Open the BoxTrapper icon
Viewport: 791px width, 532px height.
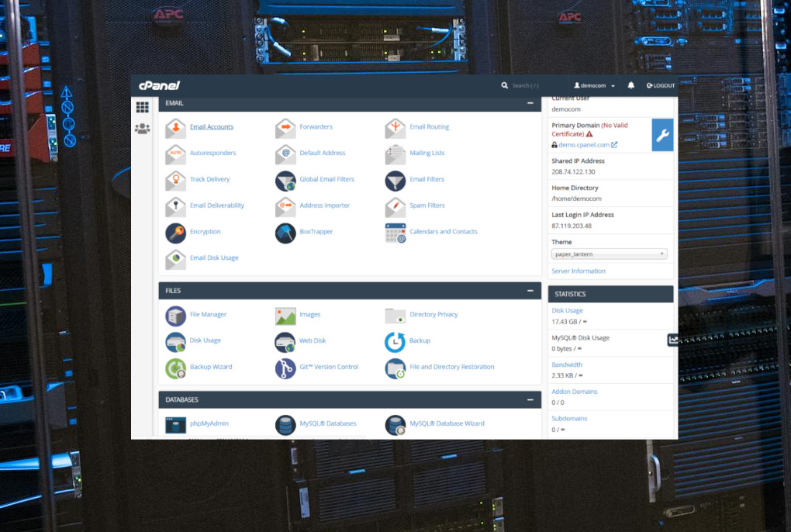tap(285, 233)
